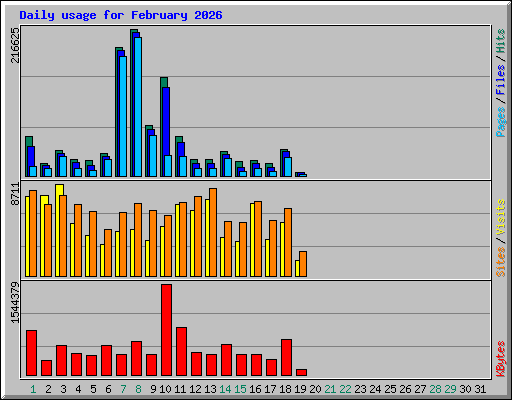Screen dimensions: 512x400
Task: Click the 'KBytes' legend label
Action: 501,359
